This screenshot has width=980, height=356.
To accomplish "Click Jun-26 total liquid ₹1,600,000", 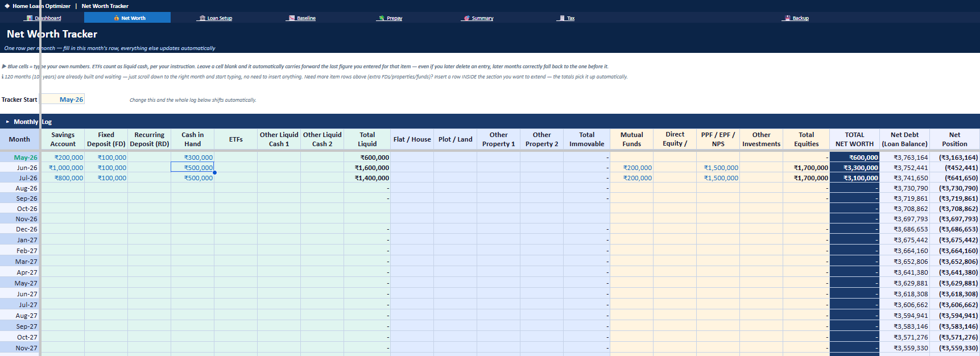I will pyautogui.click(x=367, y=168).
